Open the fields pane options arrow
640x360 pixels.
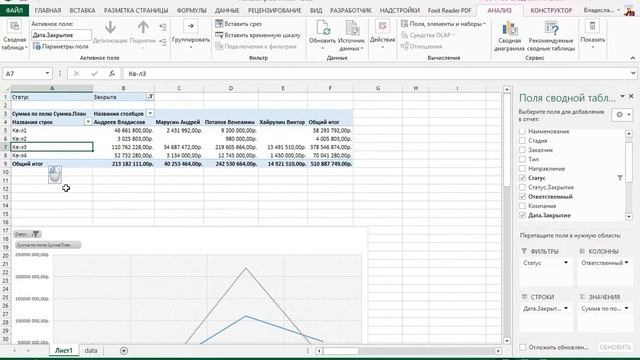tap(622, 97)
